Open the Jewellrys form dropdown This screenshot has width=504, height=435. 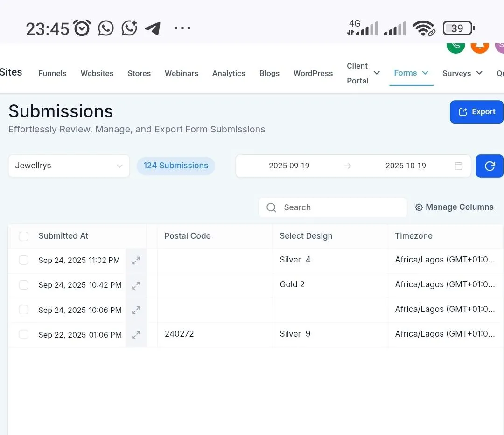[x=69, y=166]
